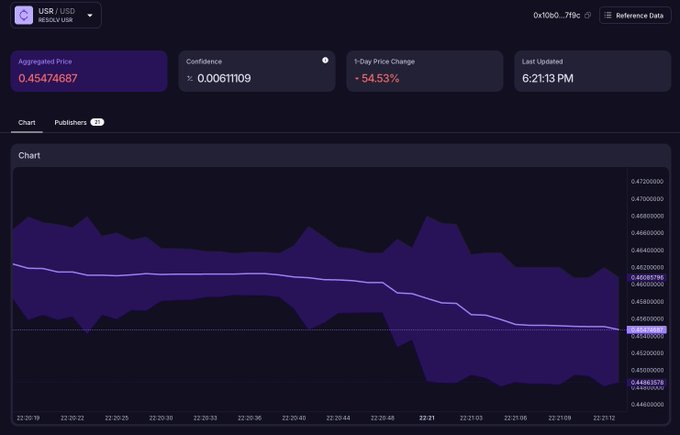Expand the price feed dropdown arrow
The image size is (680, 435).
click(x=90, y=16)
